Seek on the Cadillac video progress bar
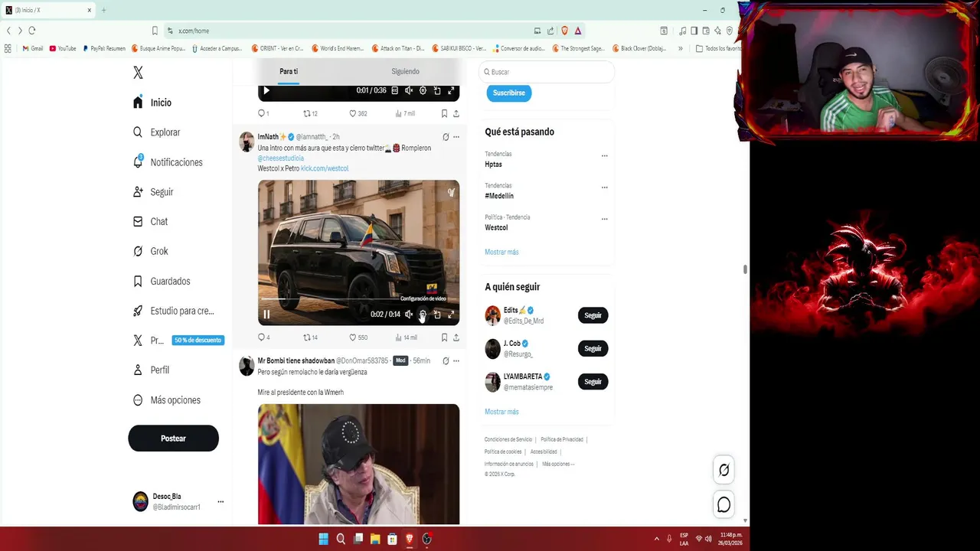Viewport: 980px width, 551px height. pos(358,299)
